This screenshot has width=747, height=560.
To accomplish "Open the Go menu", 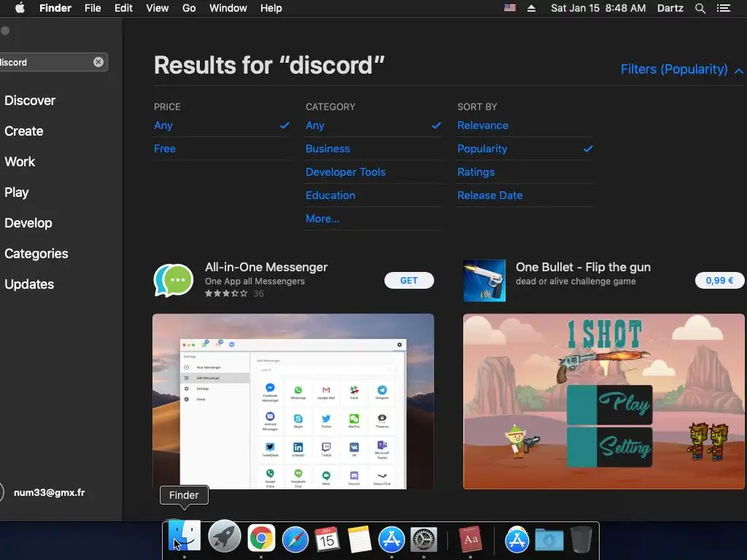I will point(189,8).
